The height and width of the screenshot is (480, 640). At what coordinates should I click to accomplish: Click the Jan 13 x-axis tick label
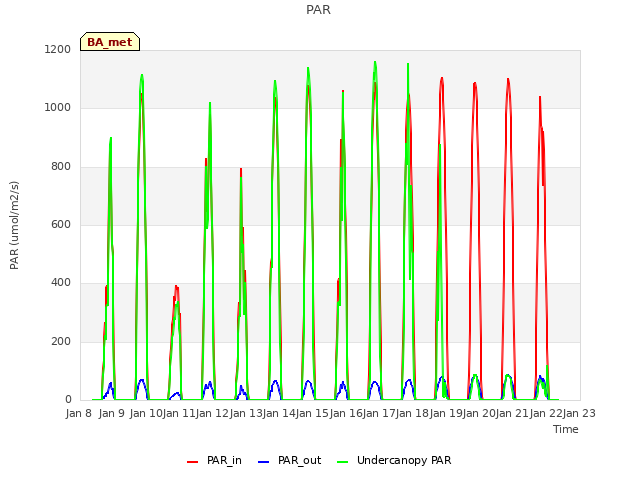coord(246,413)
